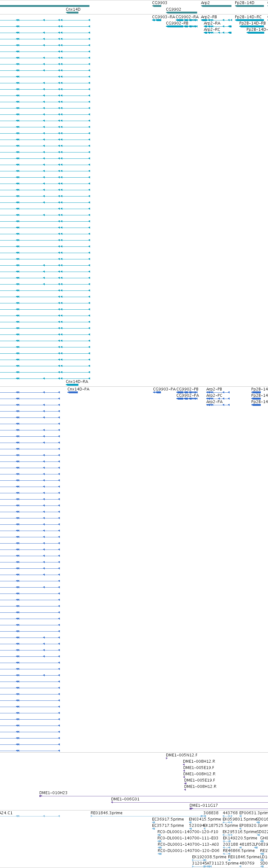
Task: Click the EN03415.5prime EST label
Action: point(205,820)
